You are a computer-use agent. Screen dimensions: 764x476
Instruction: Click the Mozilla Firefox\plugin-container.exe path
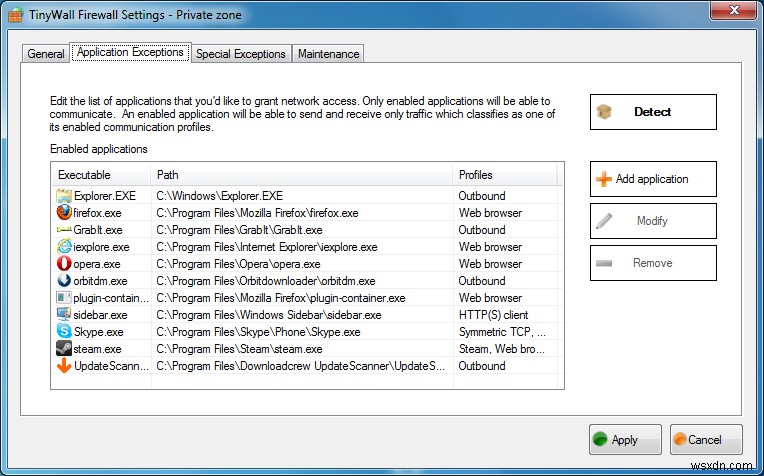pos(281,298)
